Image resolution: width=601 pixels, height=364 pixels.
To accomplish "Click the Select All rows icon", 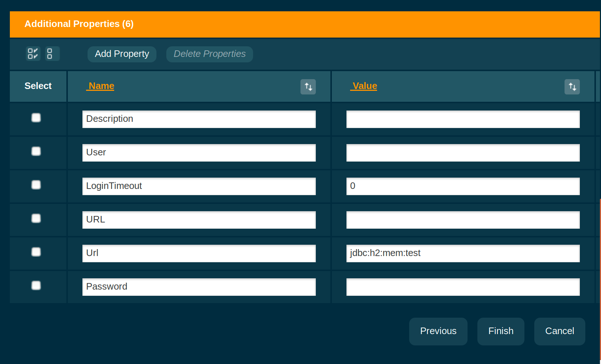I will [x=33, y=54].
